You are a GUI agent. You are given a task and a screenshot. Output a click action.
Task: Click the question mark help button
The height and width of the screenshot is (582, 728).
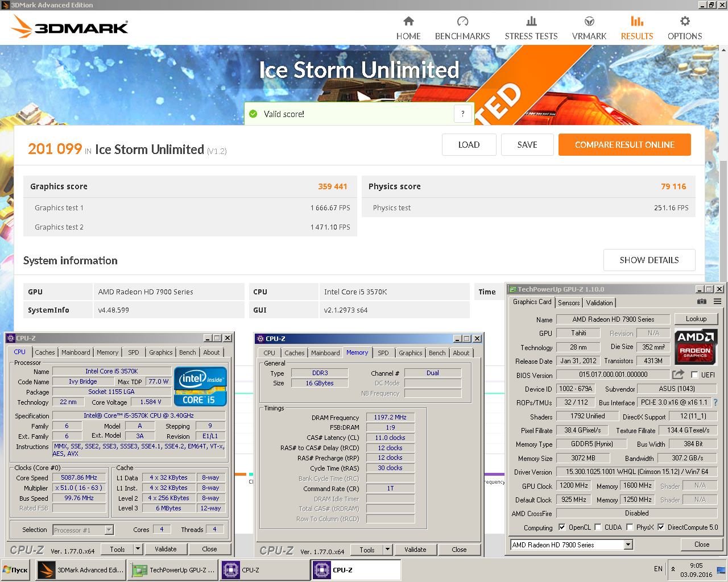[463, 114]
